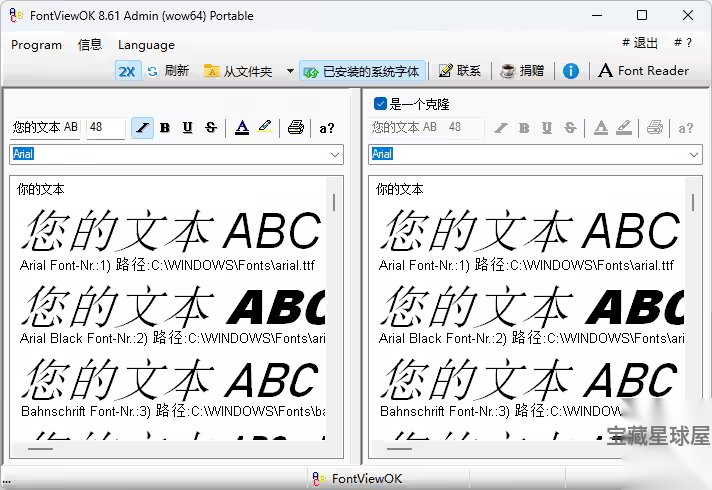This screenshot has height=490, width=712.
Task: Expand the 从文件夹 dropdown arrow
Action: click(290, 71)
